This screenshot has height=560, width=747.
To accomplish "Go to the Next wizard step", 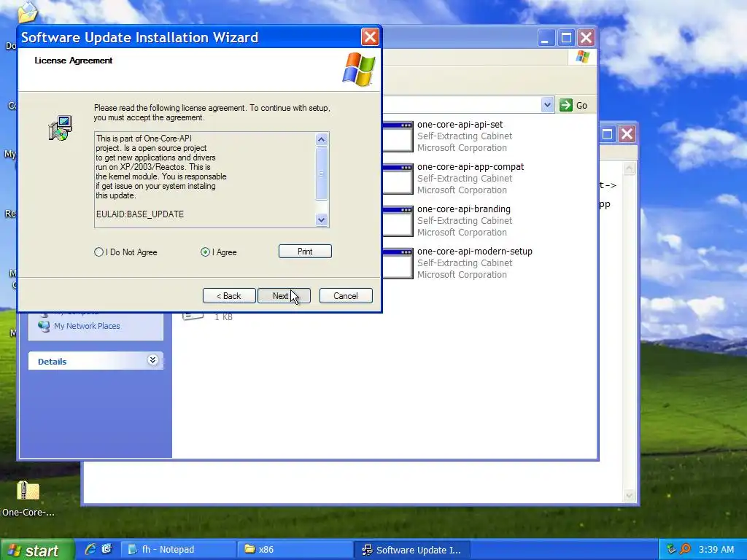I will pos(284,296).
